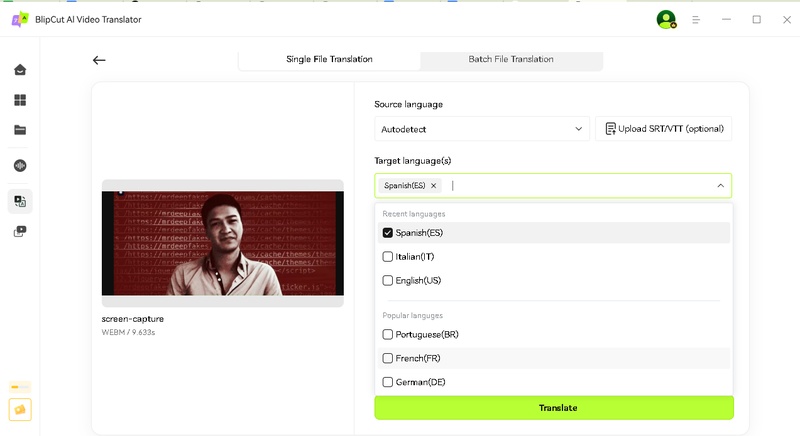Collapse the Target language dropdown chevron
Viewport: 800px width, 436px height.
[x=720, y=186]
